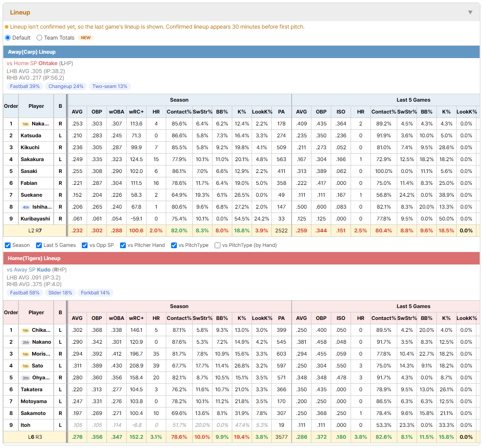Image resolution: width=483 pixels, height=448 pixels.
Task: Click the 4th badge beside Ishihara
Action: [x=26, y=207]
